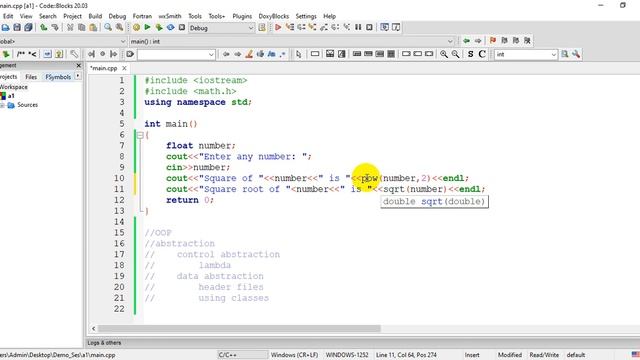Viewport: 640px width, 360px height.
Task: Click the Redo arrow icon
Action: (x=55, y=27)
